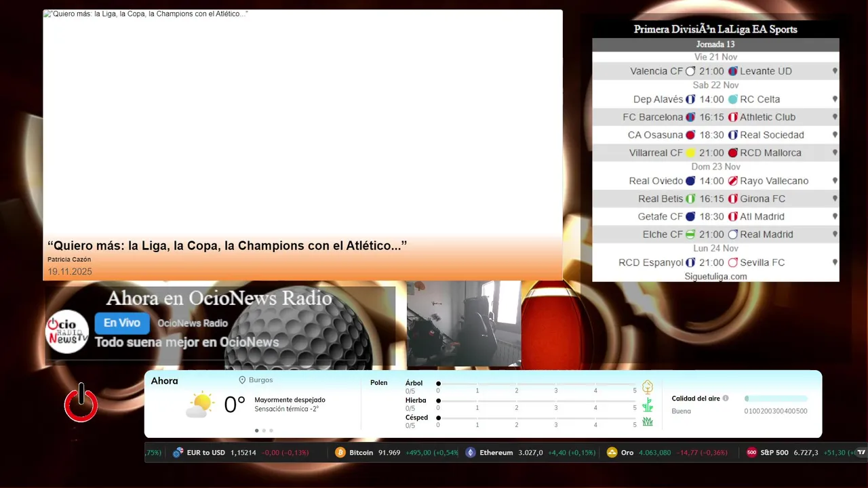
Task: Click the RCD Mallorca team badge
Action: (x=732, y=153)
